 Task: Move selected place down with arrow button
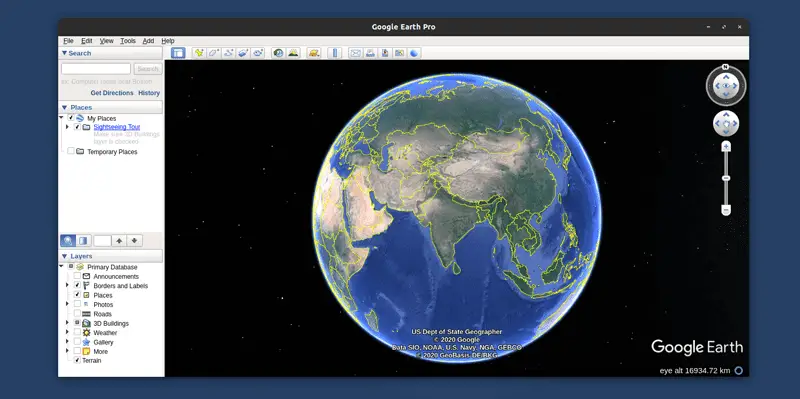click(x=135, y=241)
